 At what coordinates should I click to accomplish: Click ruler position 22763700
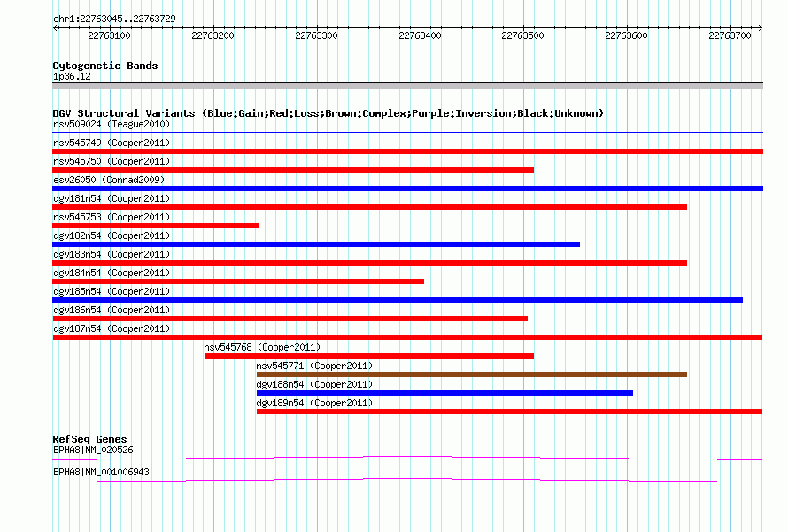pyautogui.click(x=730, y=35)
